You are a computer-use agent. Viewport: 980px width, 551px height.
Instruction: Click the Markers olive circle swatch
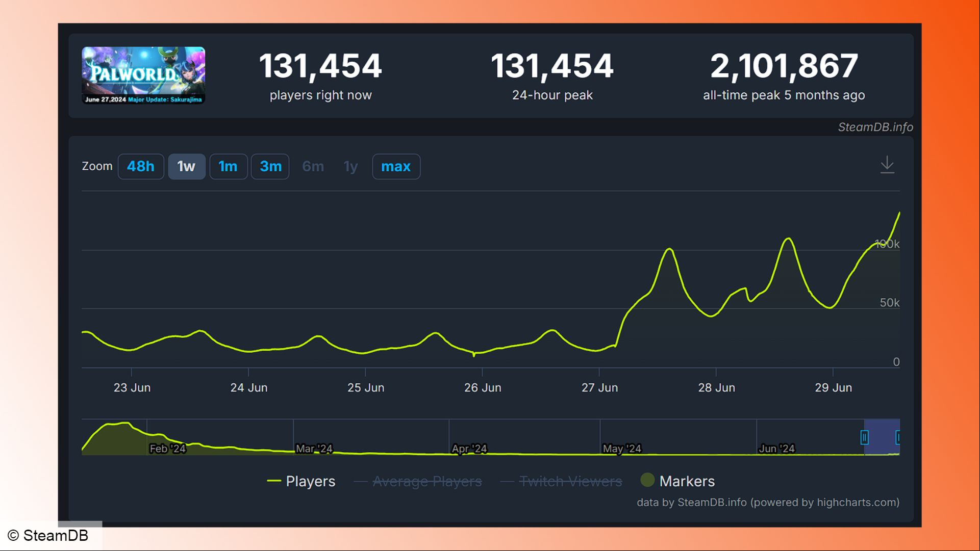pyautogui.click(x=647, y=480)
